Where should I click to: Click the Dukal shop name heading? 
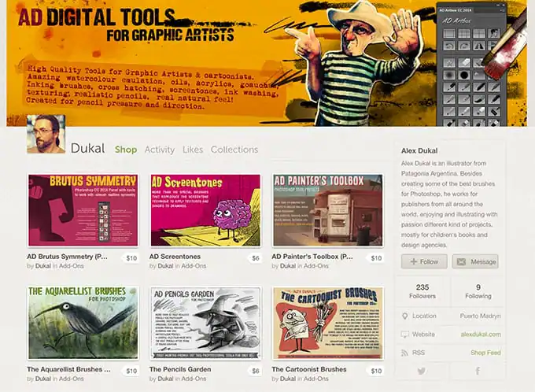click(x=87, y=149)
